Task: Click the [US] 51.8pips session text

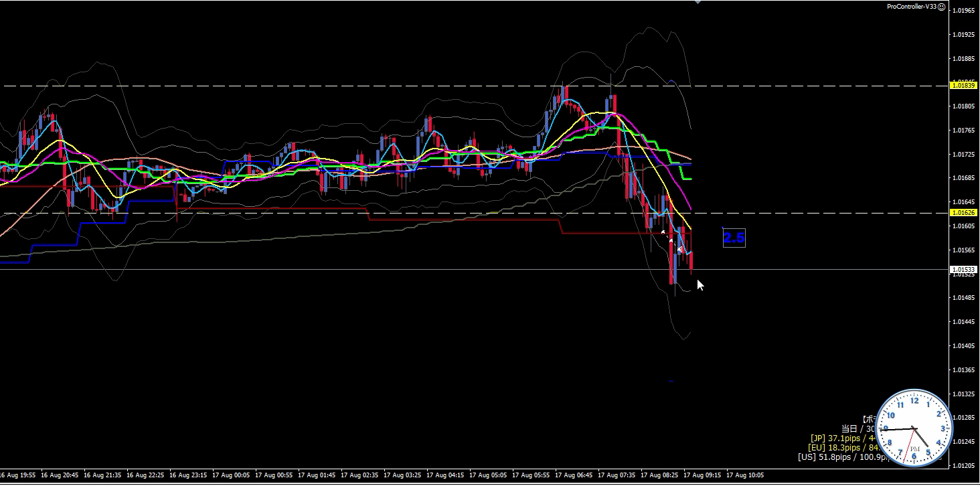Action: [x=843, y=457]
